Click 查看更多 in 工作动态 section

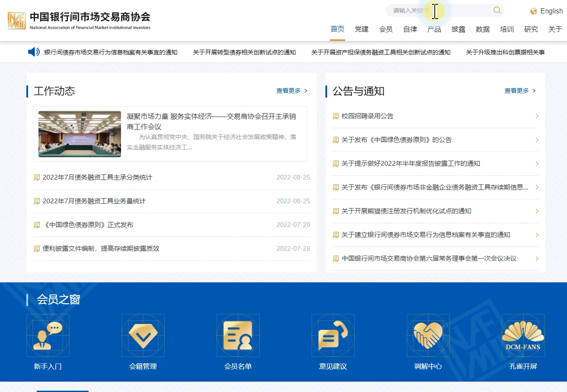tap(289, 91)
